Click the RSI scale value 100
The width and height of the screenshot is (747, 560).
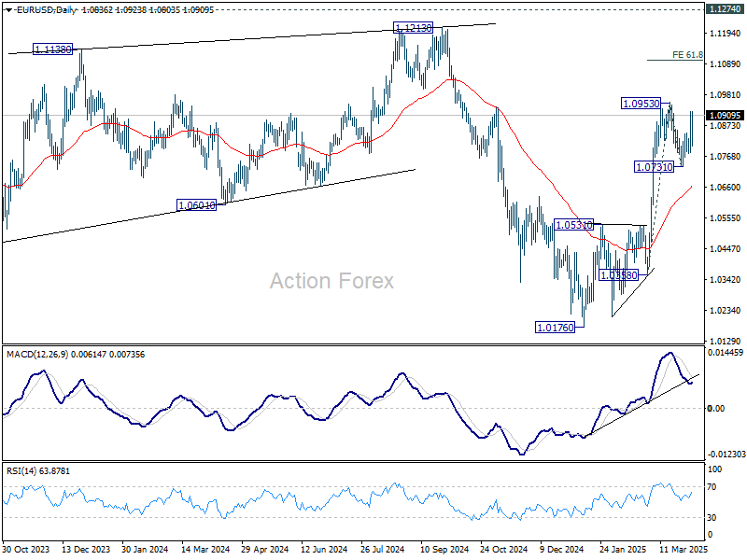pyautogui.click(x=715, y=469)
